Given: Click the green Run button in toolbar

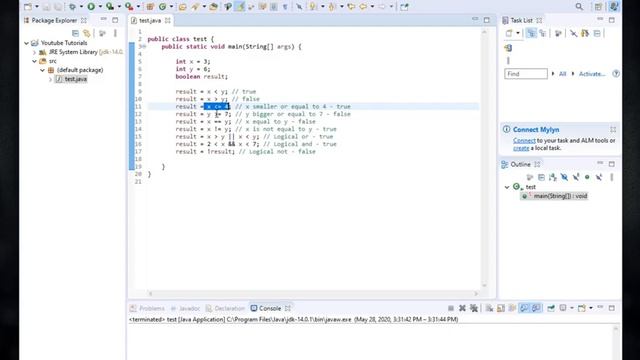Looking at the screenshot, I should (91, 7).
